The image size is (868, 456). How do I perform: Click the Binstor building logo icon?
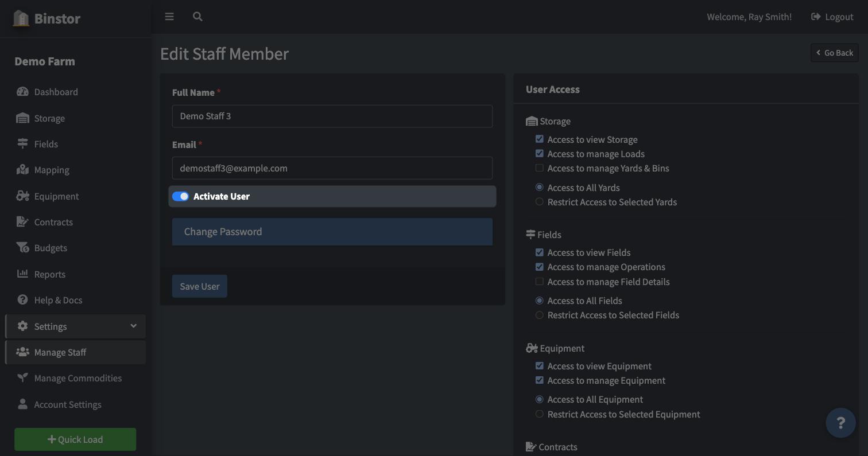21,18
